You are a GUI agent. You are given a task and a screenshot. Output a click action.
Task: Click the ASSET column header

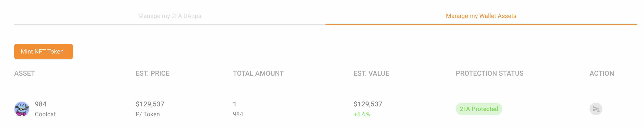[x=25, y=73]
